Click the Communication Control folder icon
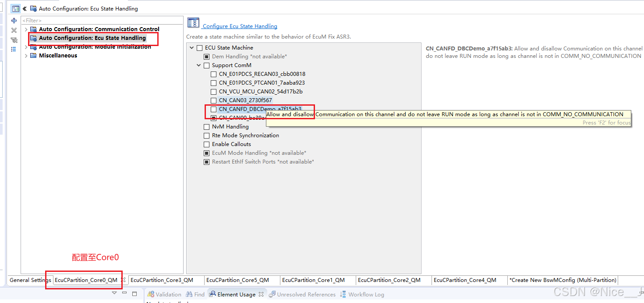This screenshot has width=644, height=303. click(x=33, y=29)
